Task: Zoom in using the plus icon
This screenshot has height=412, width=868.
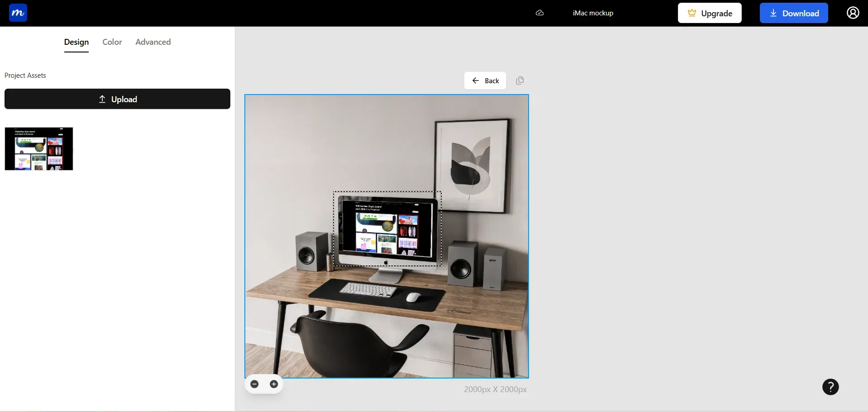Action: [x=273, y=384]
